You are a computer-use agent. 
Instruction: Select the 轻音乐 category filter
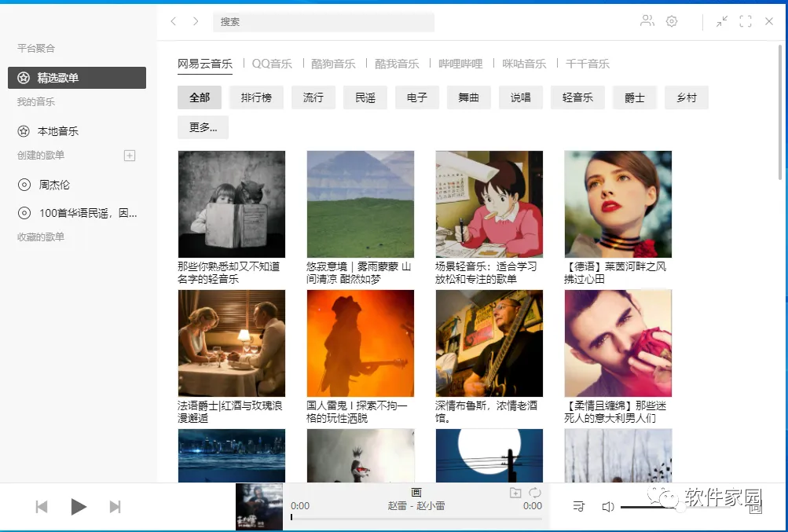click(x=577, y=97)
